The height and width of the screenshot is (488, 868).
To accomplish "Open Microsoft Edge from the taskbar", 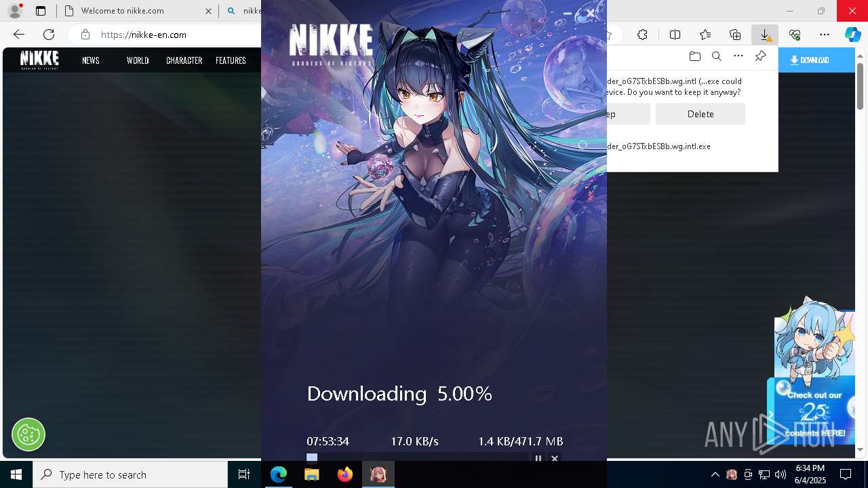I will pyautogui.click(x=279, y=474).
